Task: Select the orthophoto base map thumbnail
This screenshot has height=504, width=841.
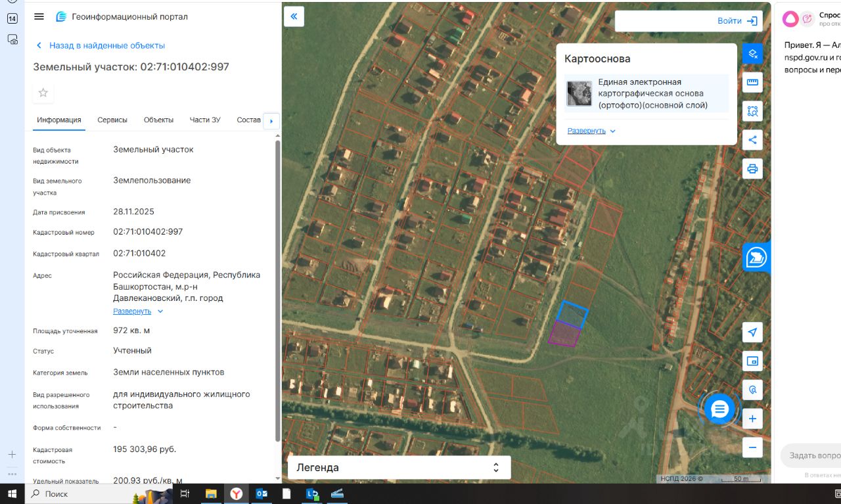Action: [x=579, y=93]
